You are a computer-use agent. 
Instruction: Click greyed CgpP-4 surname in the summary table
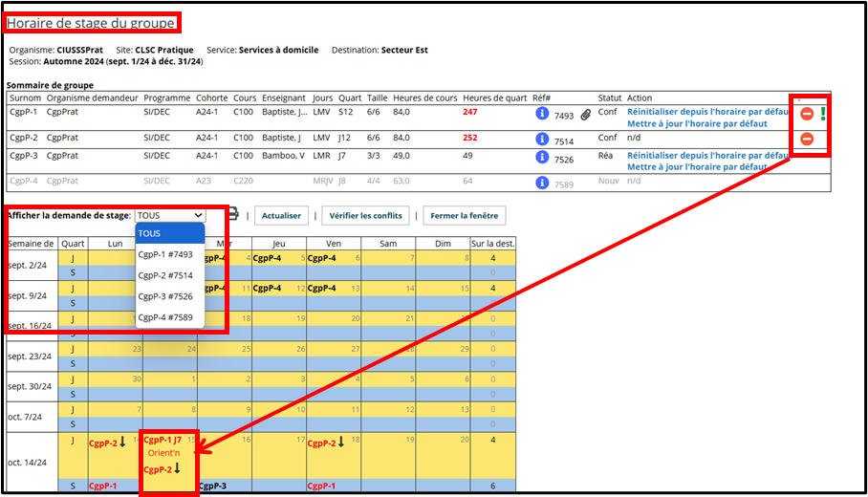[x=24, y=181]
